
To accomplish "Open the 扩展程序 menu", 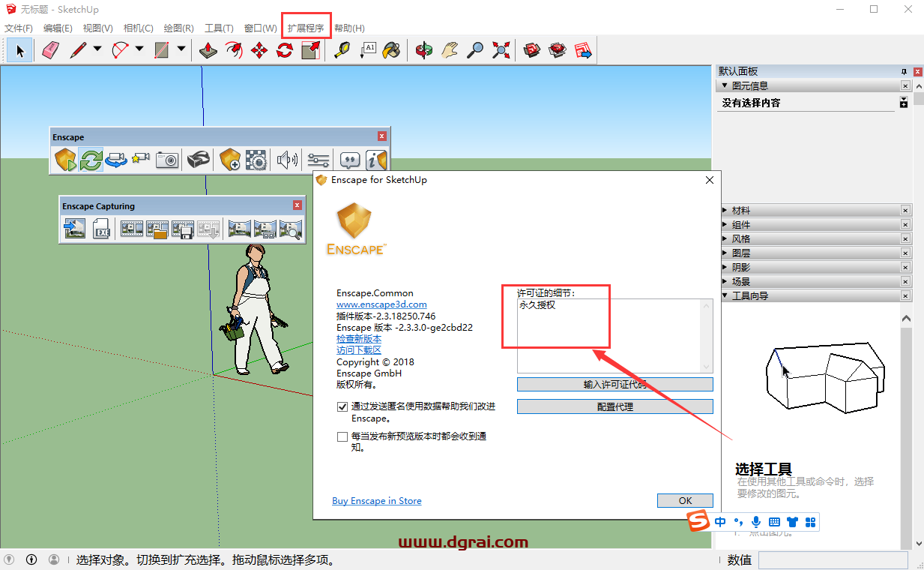I will point(306,28).
